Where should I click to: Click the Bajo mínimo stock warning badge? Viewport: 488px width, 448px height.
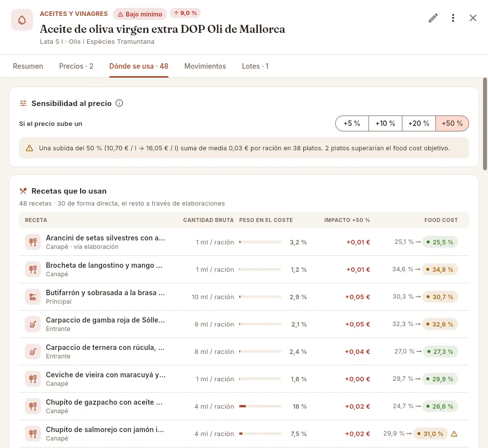tap(140, 14)
